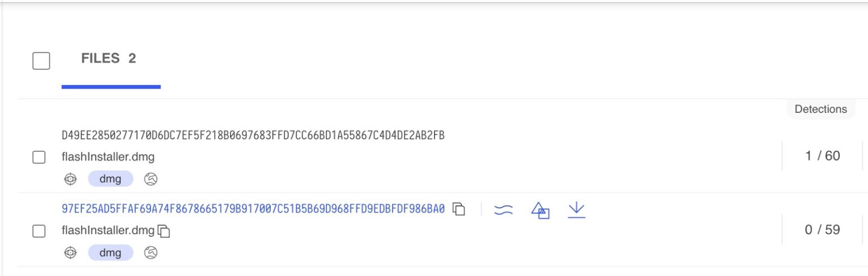
Task: Click the 0 / 59 detection ratio
Action: point(822,230)
